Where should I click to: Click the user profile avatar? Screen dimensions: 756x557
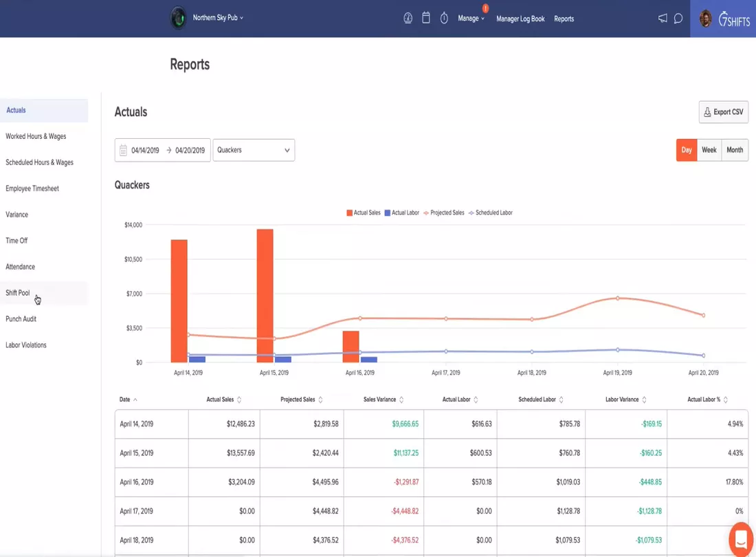click(x=705, y=19)
